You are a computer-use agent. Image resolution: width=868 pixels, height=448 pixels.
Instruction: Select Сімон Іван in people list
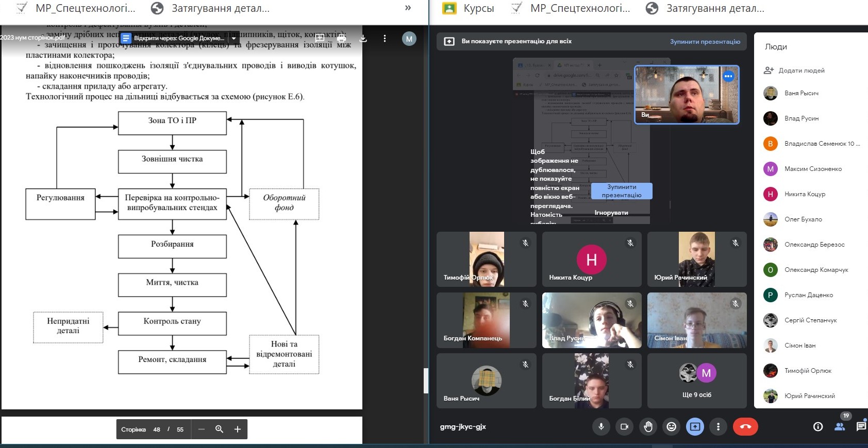[x=810, y=346]
